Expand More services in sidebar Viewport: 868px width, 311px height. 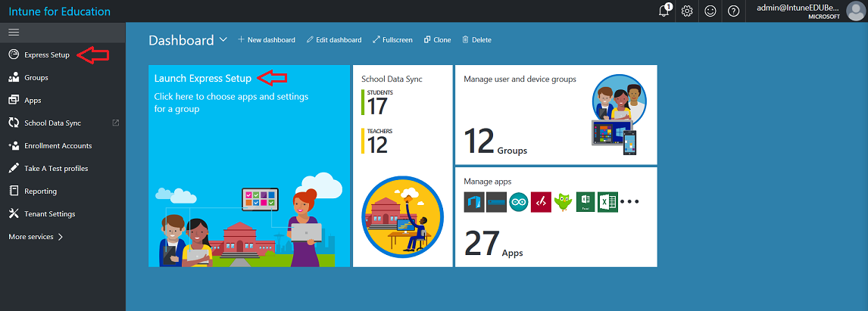tap(36, 237)
